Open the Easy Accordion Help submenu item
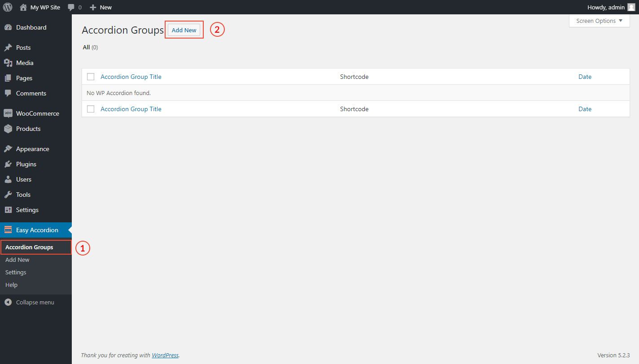Viewport: 639px width, 364px height. point(11,285)
